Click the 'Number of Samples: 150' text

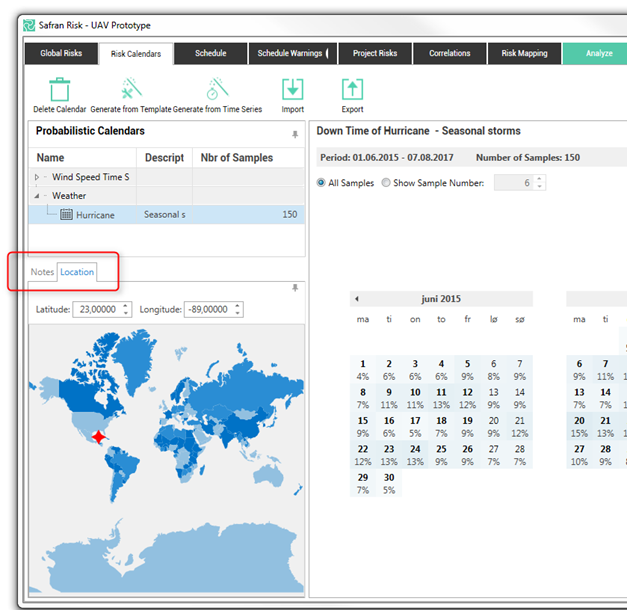tap(528, 158)
